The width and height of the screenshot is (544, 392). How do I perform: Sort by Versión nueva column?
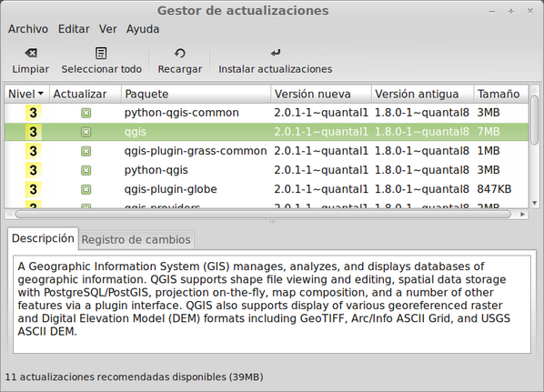click(321, 94)
